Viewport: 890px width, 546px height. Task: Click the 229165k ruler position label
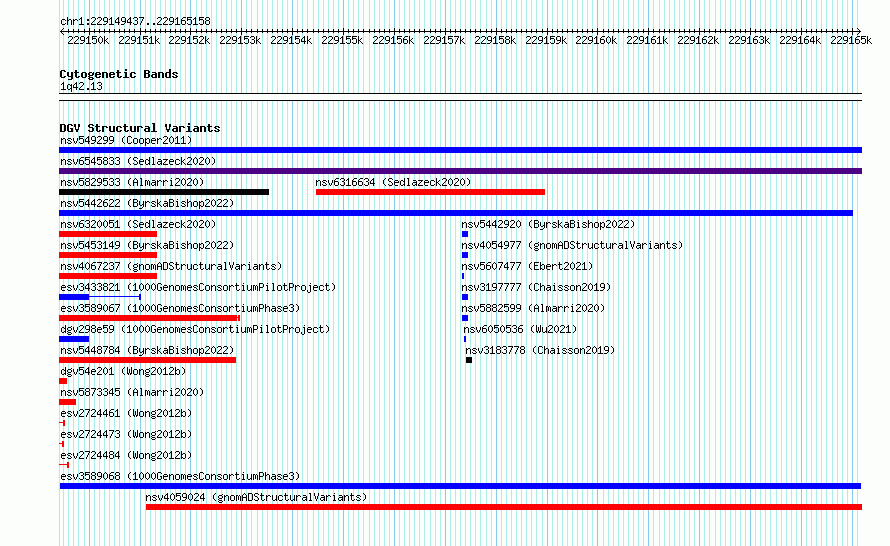851,40
